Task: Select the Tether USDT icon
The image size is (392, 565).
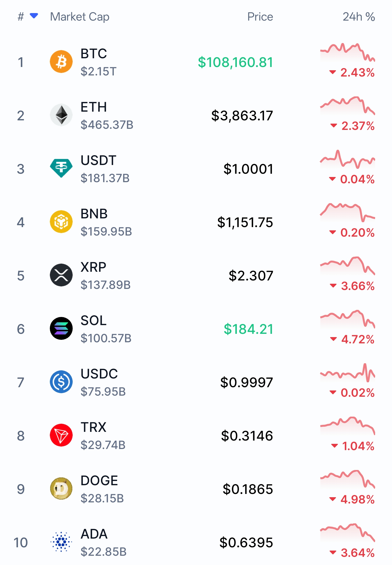Action: [61, 168]
